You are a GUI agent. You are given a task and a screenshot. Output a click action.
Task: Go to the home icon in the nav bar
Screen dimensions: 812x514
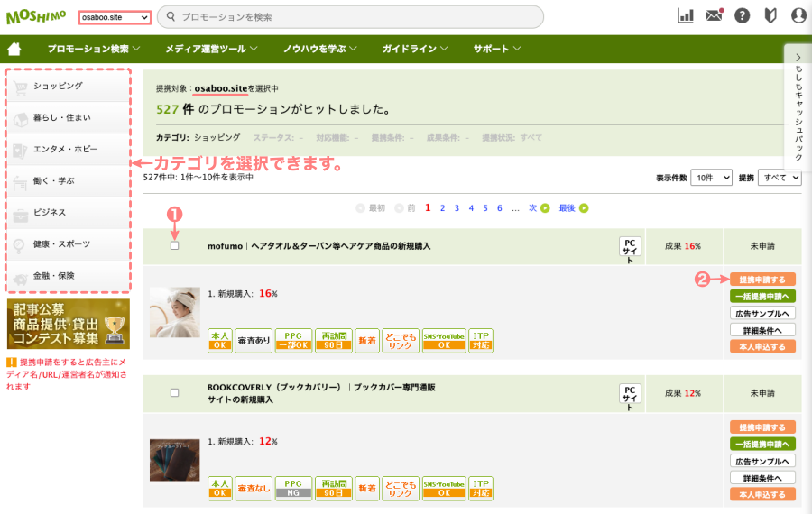tap(14, 49)
